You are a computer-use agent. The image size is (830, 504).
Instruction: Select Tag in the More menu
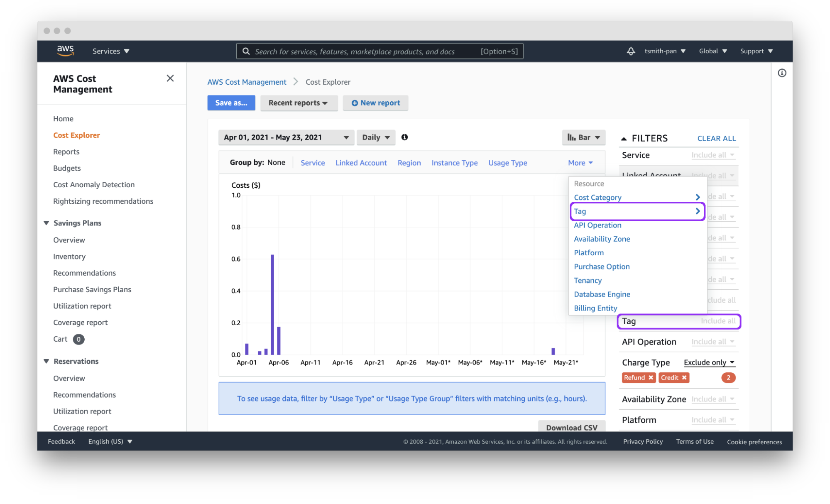pos(637,211)
